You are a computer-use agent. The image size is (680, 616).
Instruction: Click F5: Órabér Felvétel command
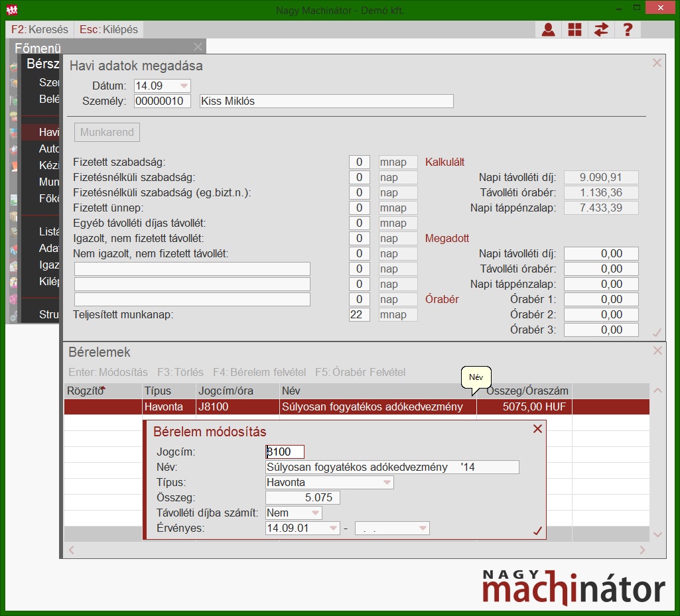click(360, 372)
